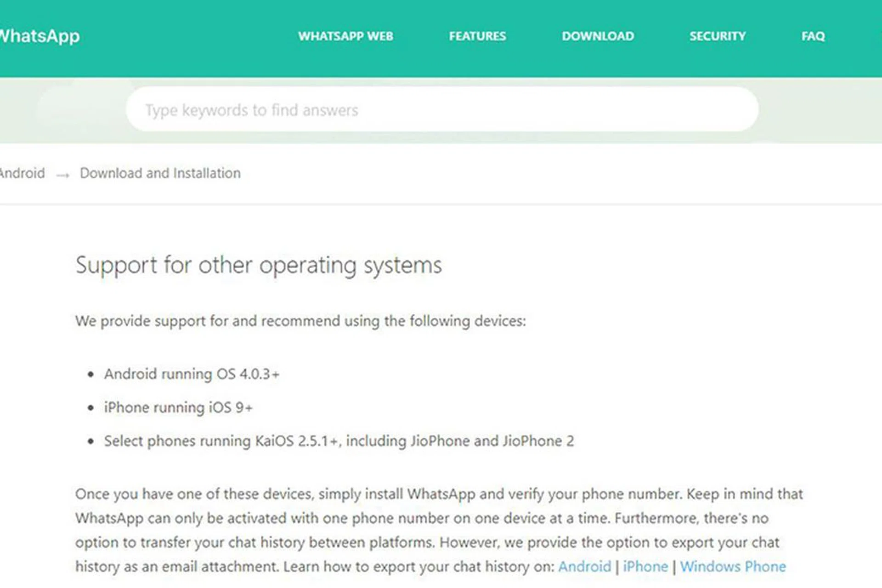The height and width of the screenshot is (588, 882).
Task: Focus the 'Type keywords to find answers' search box
Action: point(442,109)
